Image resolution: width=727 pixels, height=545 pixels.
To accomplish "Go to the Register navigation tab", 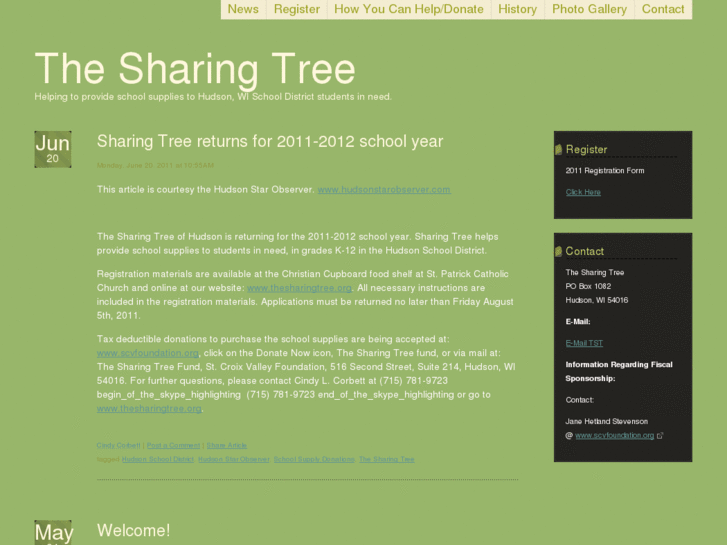I will pyautogui.click(x=297, y=9).
